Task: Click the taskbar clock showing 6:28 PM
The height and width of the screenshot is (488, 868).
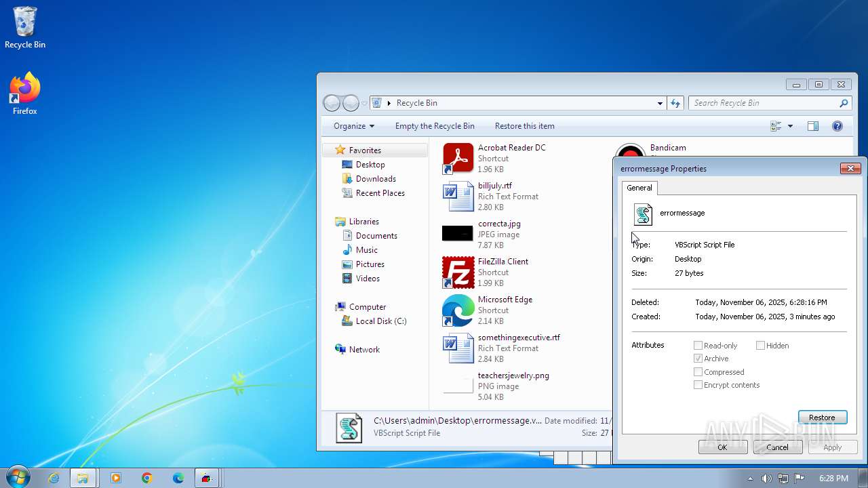Action: coord(833,479)
